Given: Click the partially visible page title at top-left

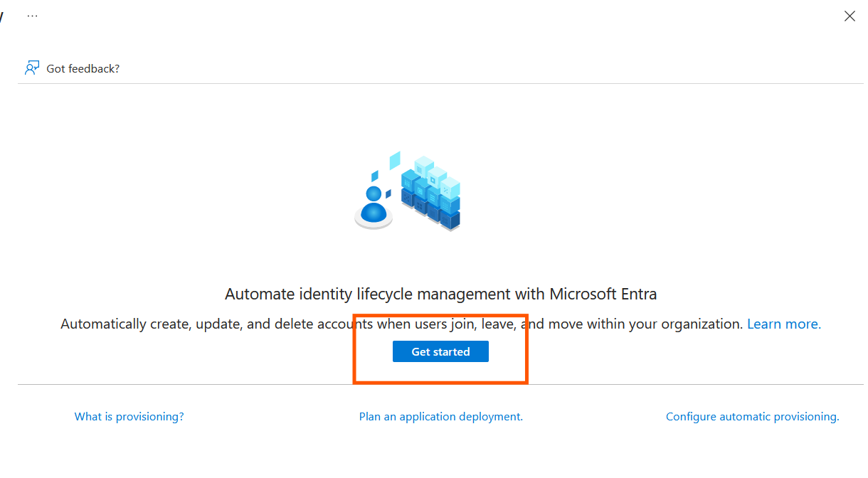Looking at the screenshot, I should tap(2, 16).
